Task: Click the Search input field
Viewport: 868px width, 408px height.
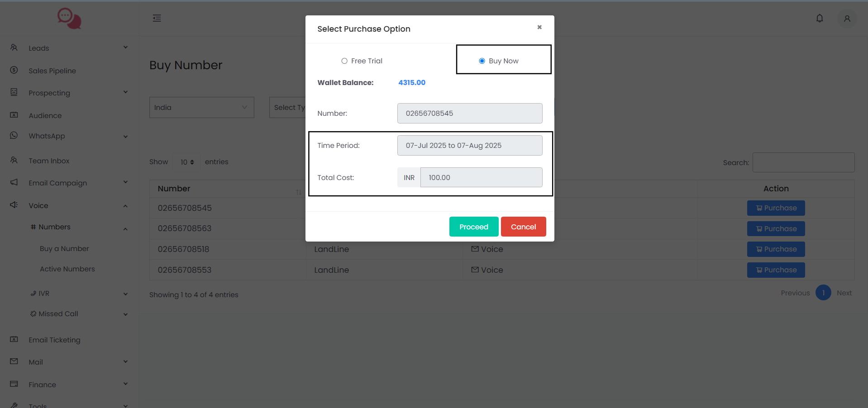Action: 803,162
